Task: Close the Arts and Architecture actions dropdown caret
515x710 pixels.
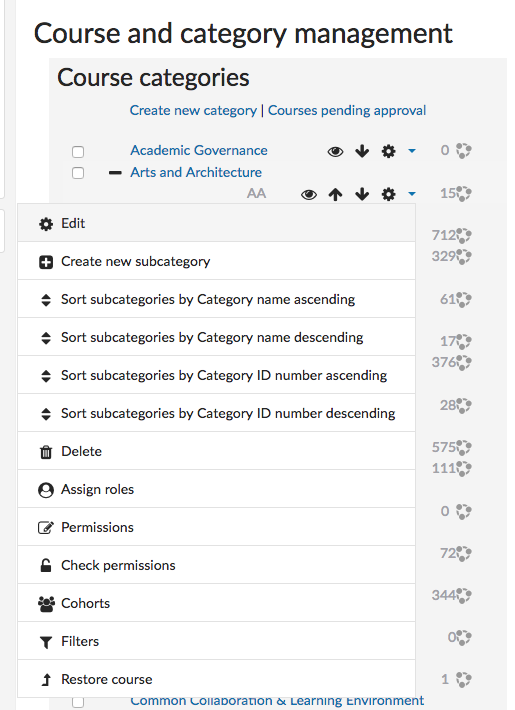Action: pos(412,194)
